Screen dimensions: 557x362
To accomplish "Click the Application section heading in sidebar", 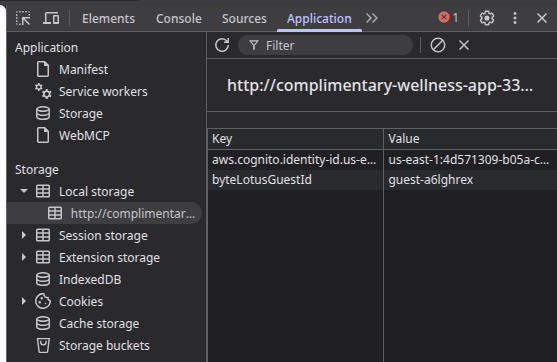I will 47,48.
